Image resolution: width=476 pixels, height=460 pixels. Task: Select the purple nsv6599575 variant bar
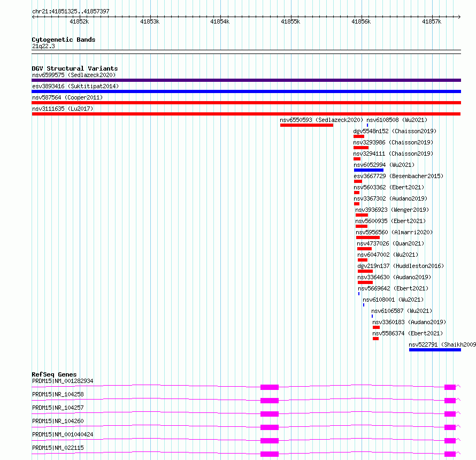coord(246,80)
